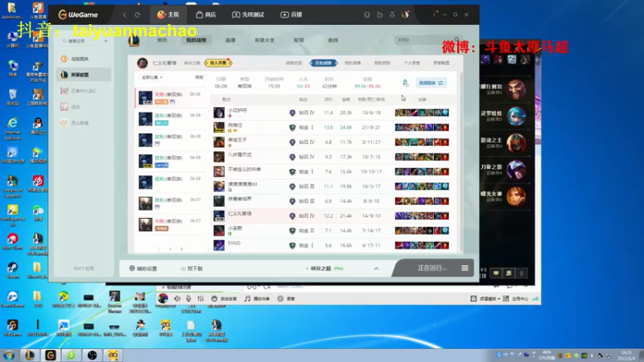644x362 pixels.
Task: Add an app with the plus icon
Action: [x=106, y=41]
